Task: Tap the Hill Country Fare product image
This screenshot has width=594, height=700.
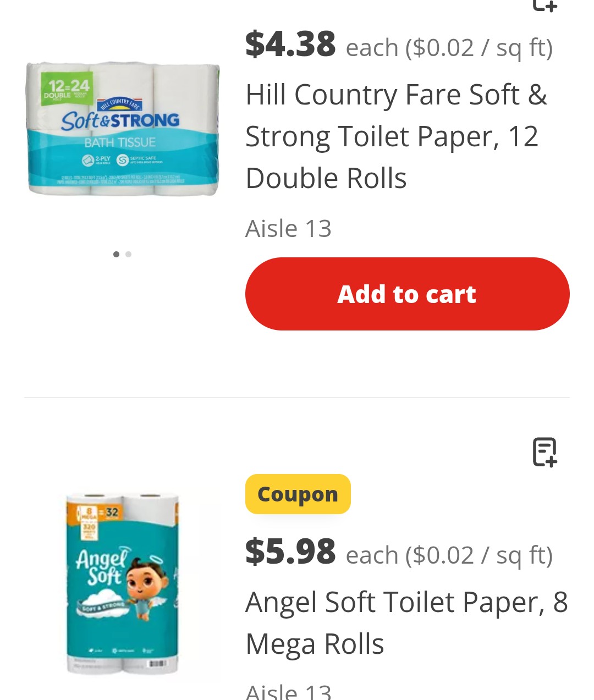Action: [123, 129]
